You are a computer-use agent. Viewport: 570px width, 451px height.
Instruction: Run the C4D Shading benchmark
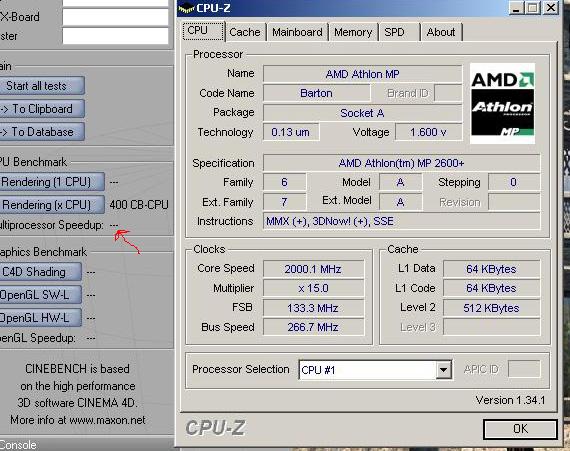pos(40,272)
